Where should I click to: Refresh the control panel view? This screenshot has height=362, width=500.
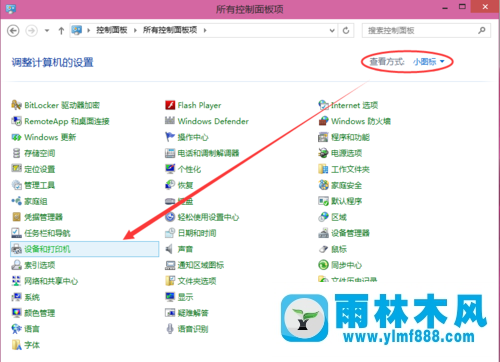click(x=346, y=31)
